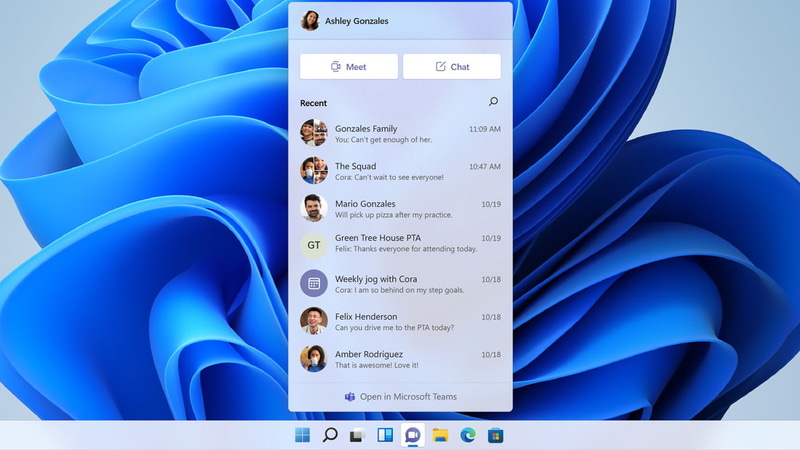800x450 pixels.
Task: Click preview "That is awesome! Love it!"
Action: click(377, 365)
